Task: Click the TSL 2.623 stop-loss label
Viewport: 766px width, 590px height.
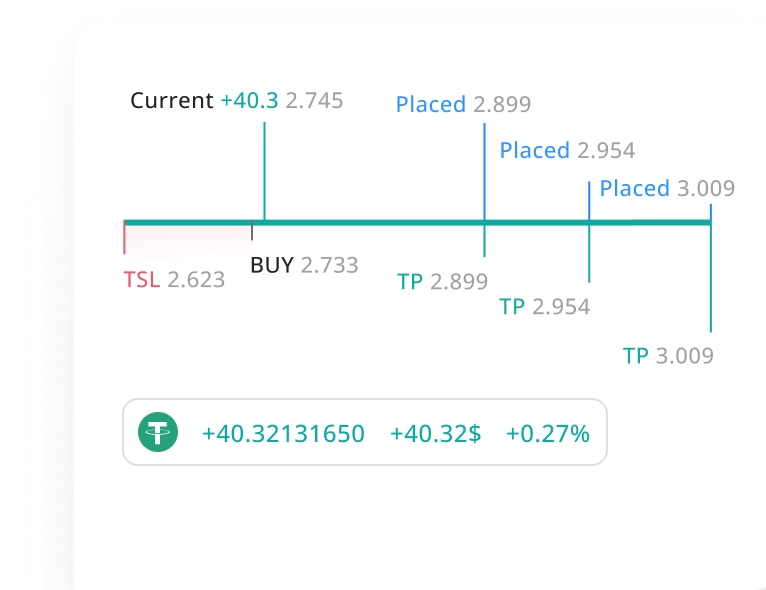Action: (174, 279)
